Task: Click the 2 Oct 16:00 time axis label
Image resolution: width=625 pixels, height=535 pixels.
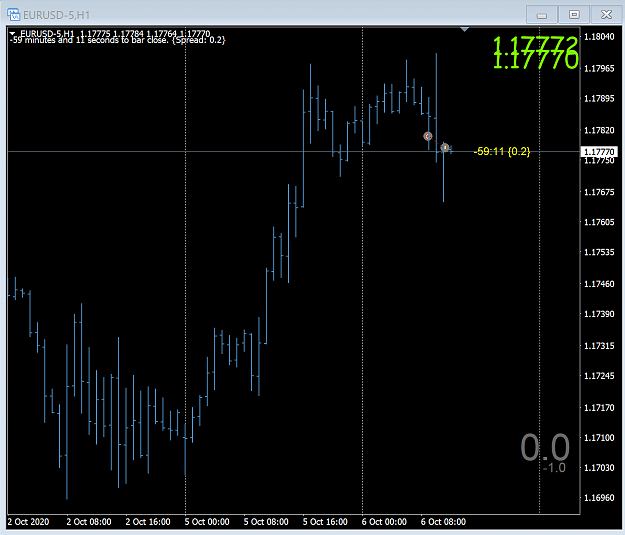Action: pos(148,522)
